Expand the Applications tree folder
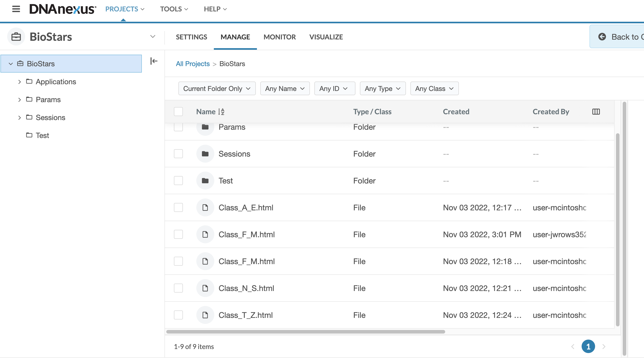 pyautogui.click(x=20, y=82)
